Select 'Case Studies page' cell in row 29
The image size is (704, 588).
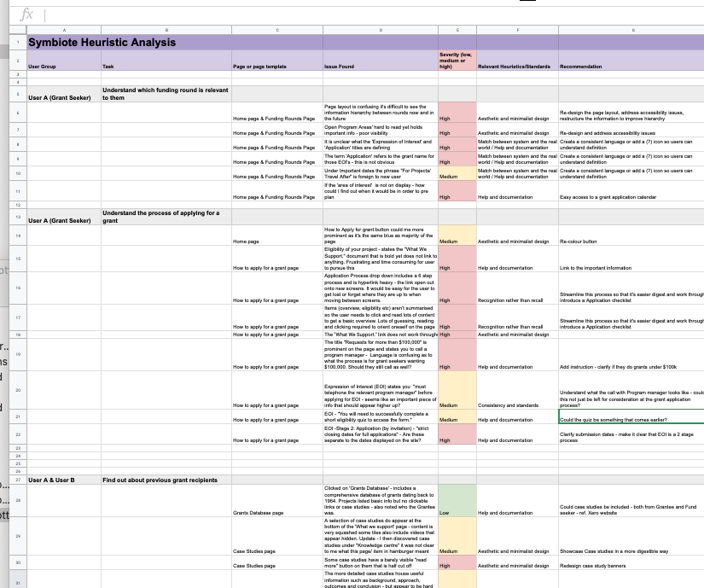[x=277, y=536]
